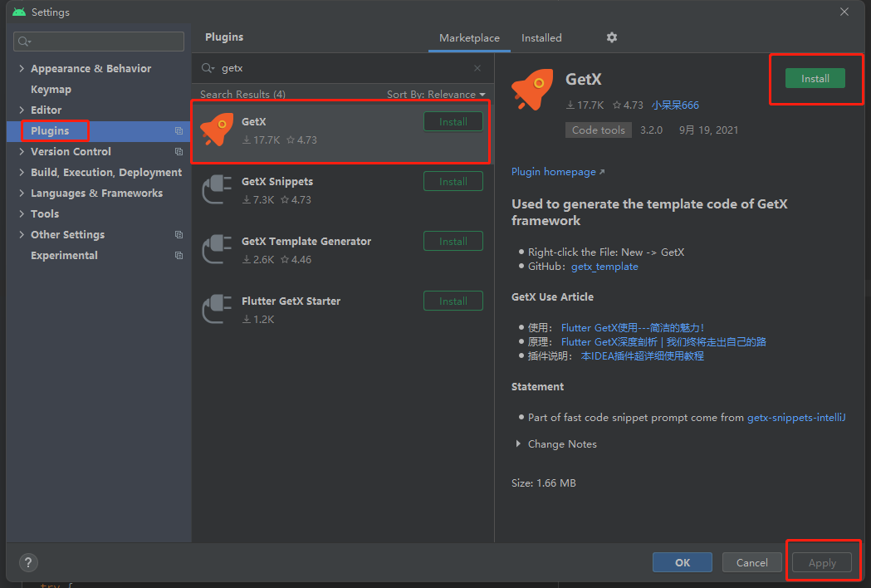Open the Flutter GetX深度剖析 article link
Screen dimensions: 871x588
click(663, 342)
